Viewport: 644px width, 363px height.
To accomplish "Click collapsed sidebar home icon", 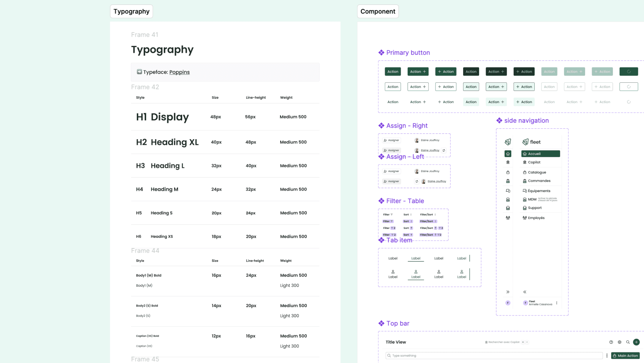I will (508, 154).
